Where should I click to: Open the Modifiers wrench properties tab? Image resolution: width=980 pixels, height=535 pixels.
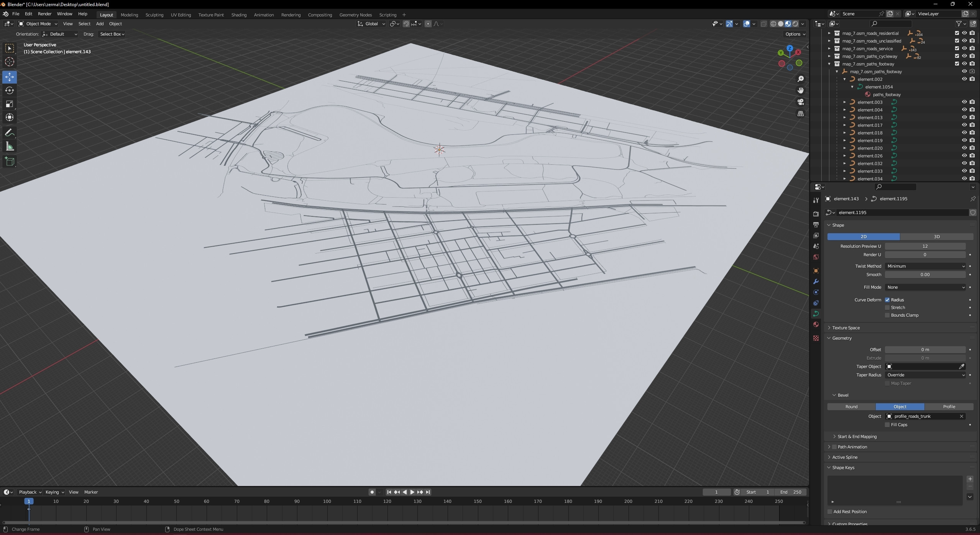816,281
